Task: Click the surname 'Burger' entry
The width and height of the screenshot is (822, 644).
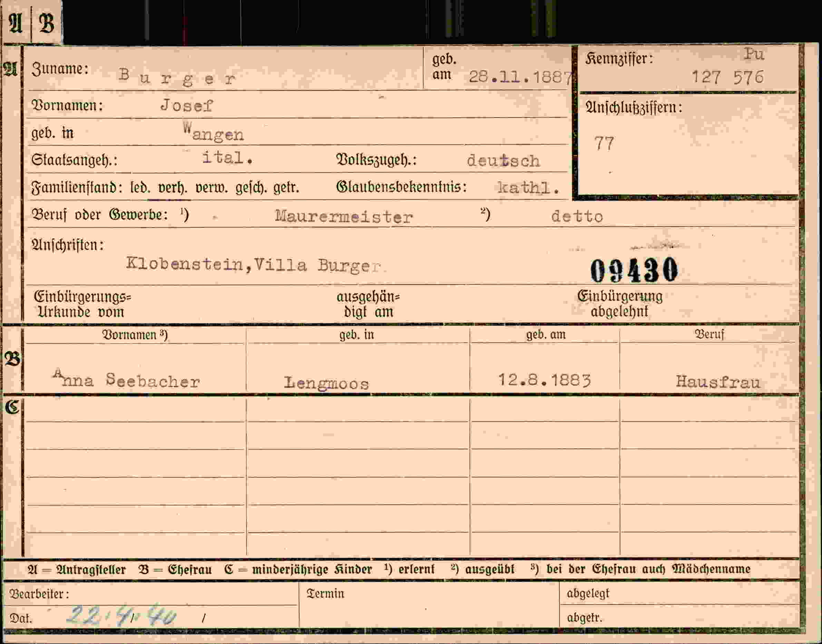Action: pyautogui.click(x=177, y=78)
